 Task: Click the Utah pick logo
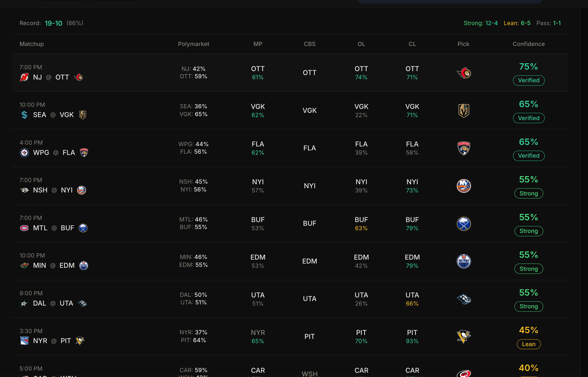(x=464, y=299)
